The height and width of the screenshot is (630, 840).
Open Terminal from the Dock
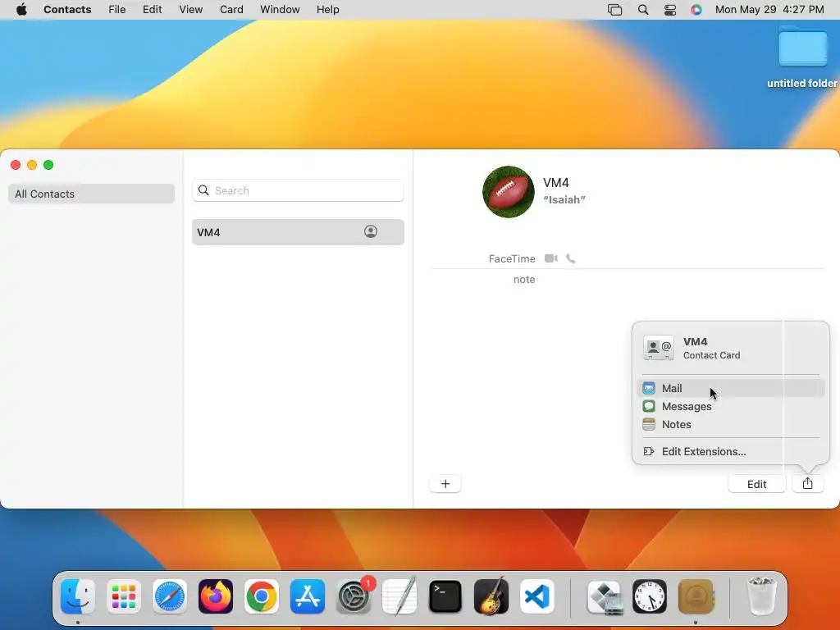coord(445,596)
